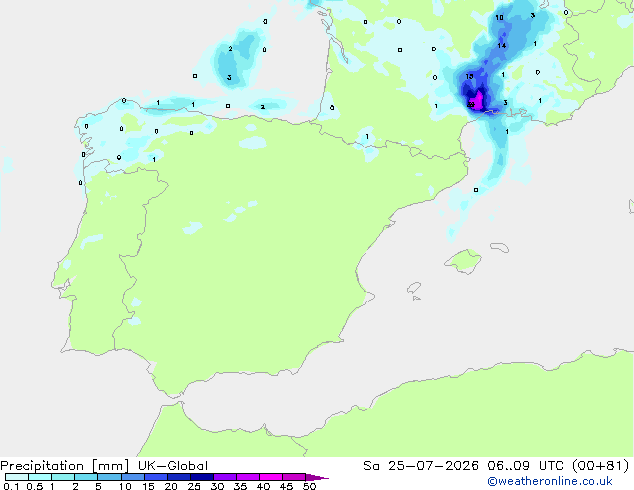Click the "Precipitation" title word
This screenshot has height=490, width=634.
(42, 466)
